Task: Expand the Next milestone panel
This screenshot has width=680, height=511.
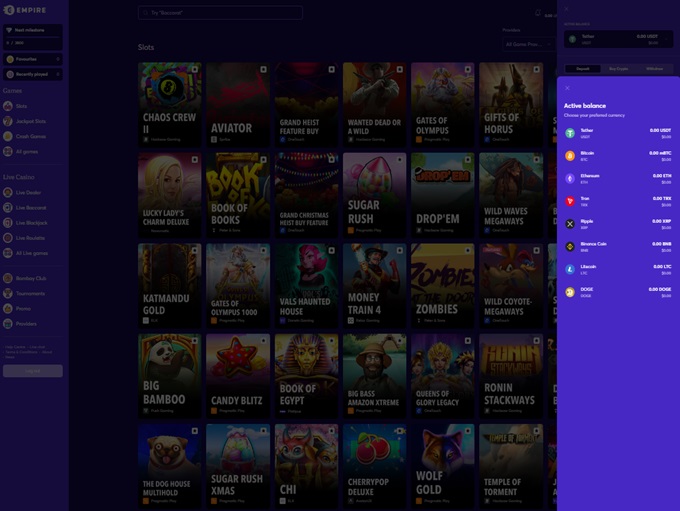Action: coord(32,31)
